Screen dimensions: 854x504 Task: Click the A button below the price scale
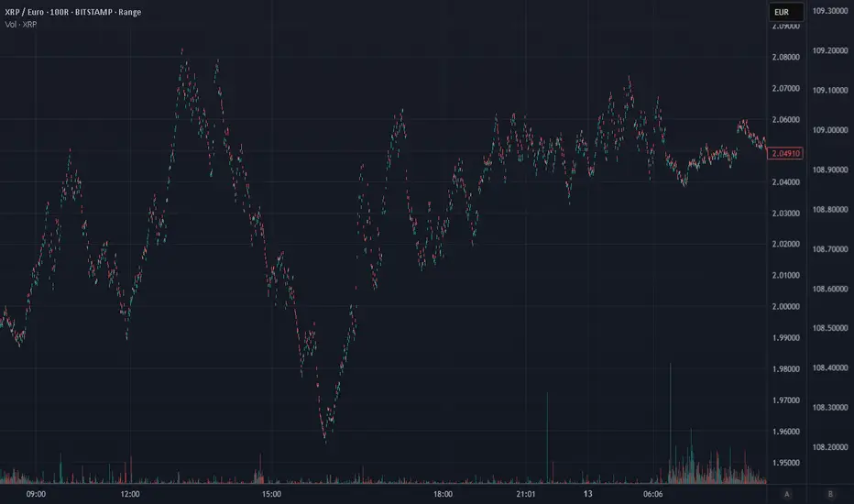(786, 494)
